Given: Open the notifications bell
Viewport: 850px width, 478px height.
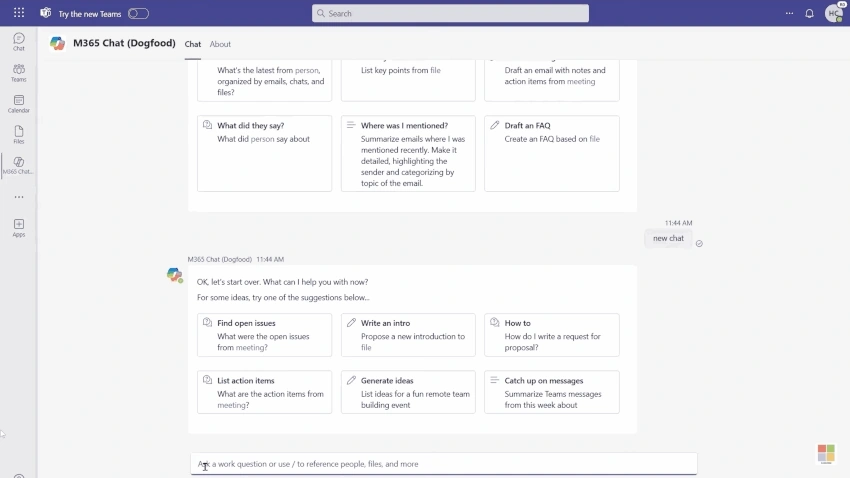Looking at the screenshot, I should point(809,14).
